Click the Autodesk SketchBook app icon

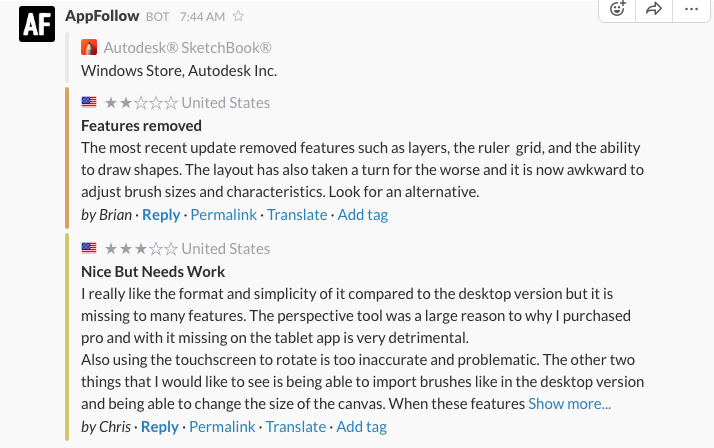coord(89,48)
